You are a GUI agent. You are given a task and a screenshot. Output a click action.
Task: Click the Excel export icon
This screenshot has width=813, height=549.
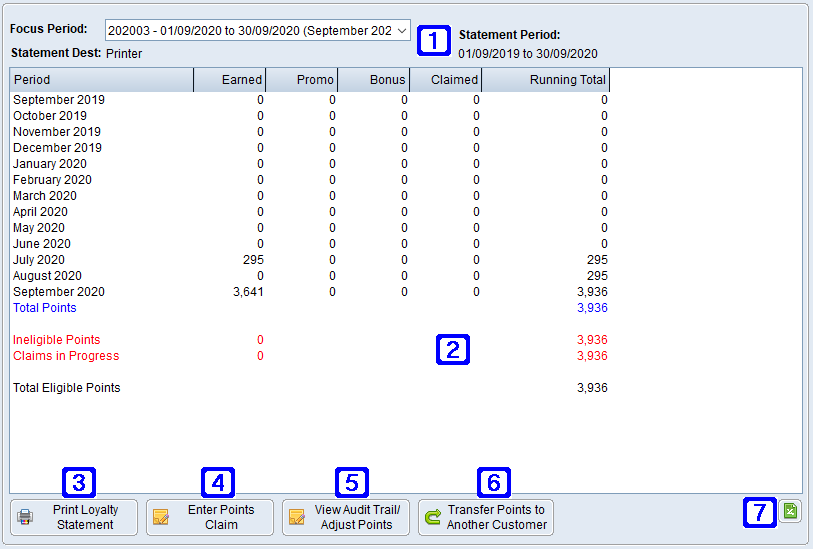(x=790, y=511)
